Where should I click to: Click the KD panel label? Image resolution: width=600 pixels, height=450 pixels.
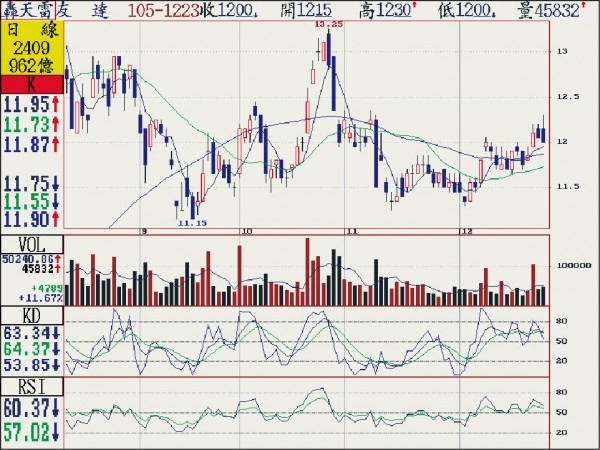pos(32,316)
